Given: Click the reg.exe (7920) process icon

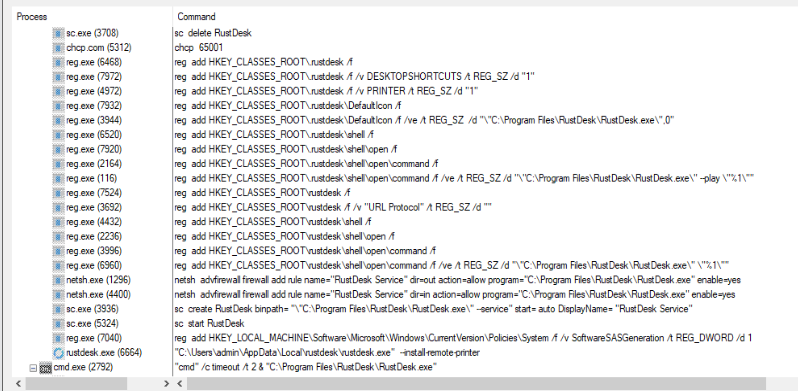Looking at the screenshot, I should coord(59,149).
